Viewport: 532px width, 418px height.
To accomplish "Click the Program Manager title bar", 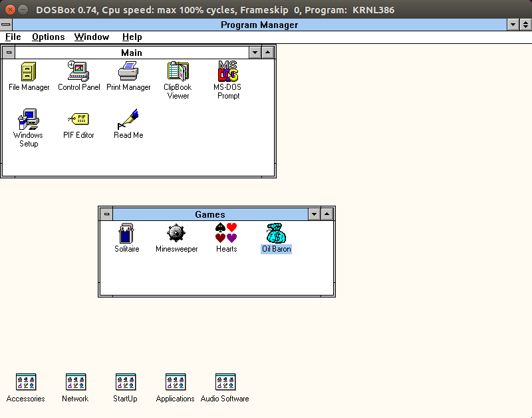I will [x=259, y=25].
